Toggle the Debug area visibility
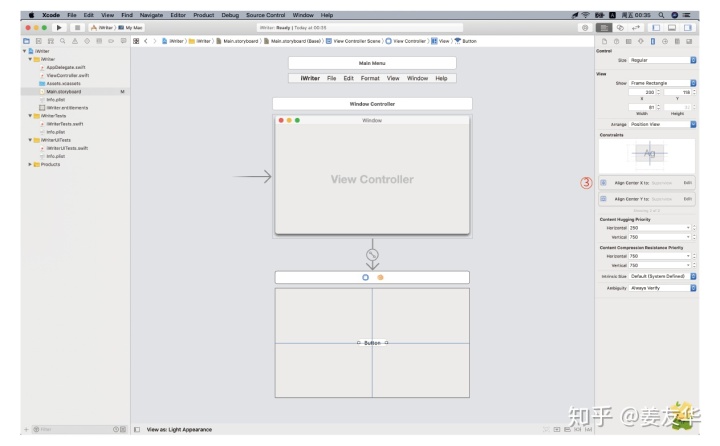This screenshot has height=446, width=720. 671,28
